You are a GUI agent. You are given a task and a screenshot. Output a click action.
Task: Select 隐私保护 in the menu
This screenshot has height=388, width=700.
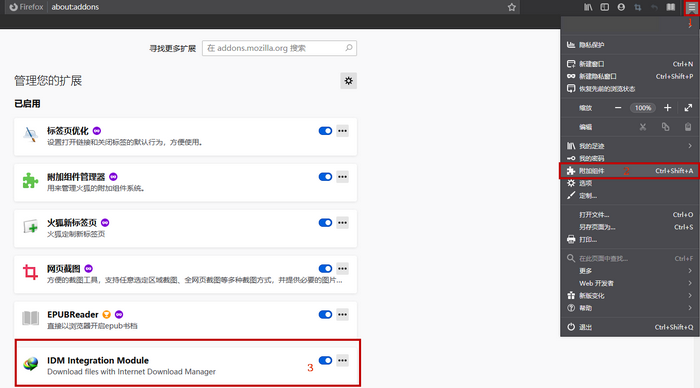pyautogui.click(x=629, y=45)
